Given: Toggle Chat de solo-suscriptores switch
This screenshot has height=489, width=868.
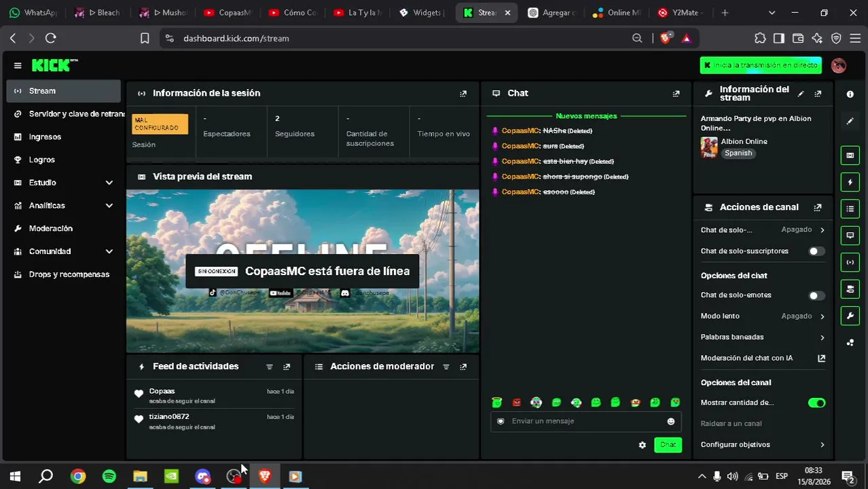Looking at the screenshot, I should (x=816, y=251).
